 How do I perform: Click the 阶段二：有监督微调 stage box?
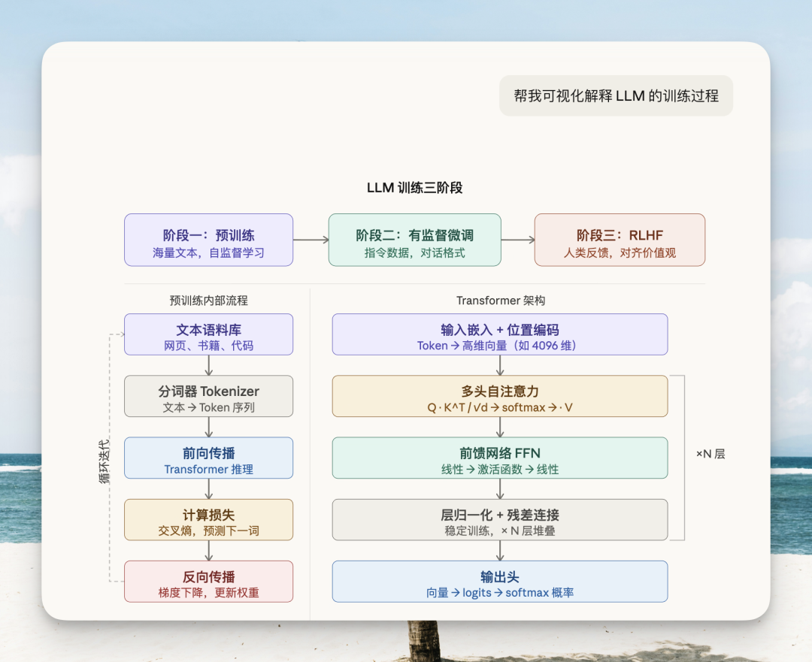pos(414,240)
